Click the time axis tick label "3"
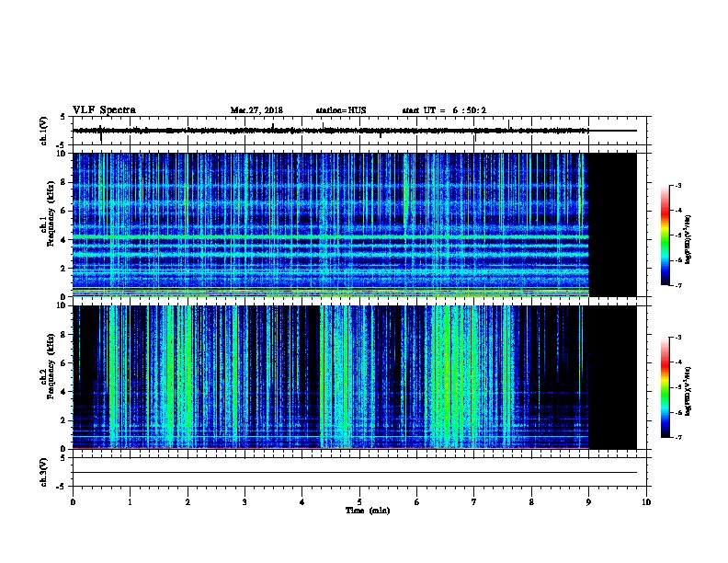 (245, 502)
